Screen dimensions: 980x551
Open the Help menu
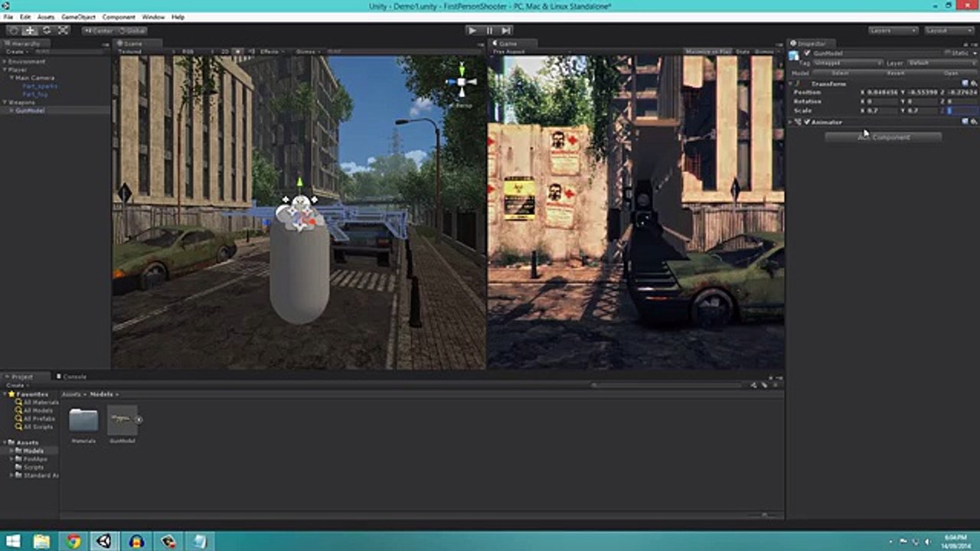(x=178, y=17)
